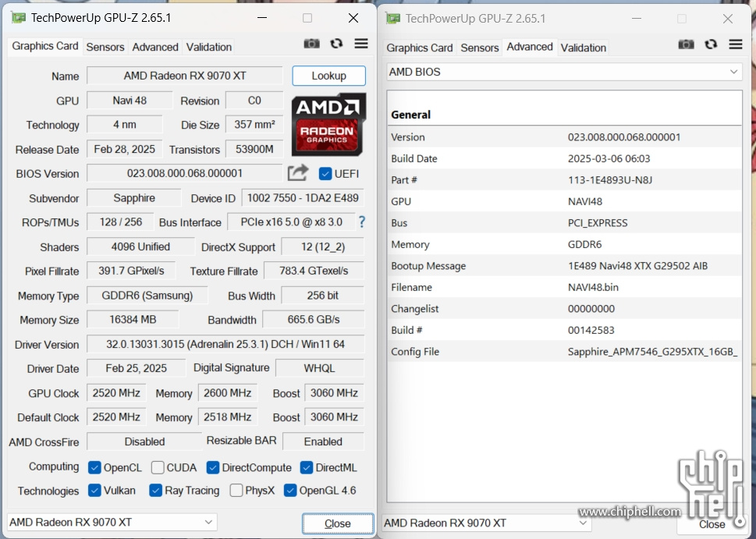Click the AMD CrossFire Disabled field
The height and width of the screenshot is (539, 756).
pyautogui.click(x=144, y=441)
